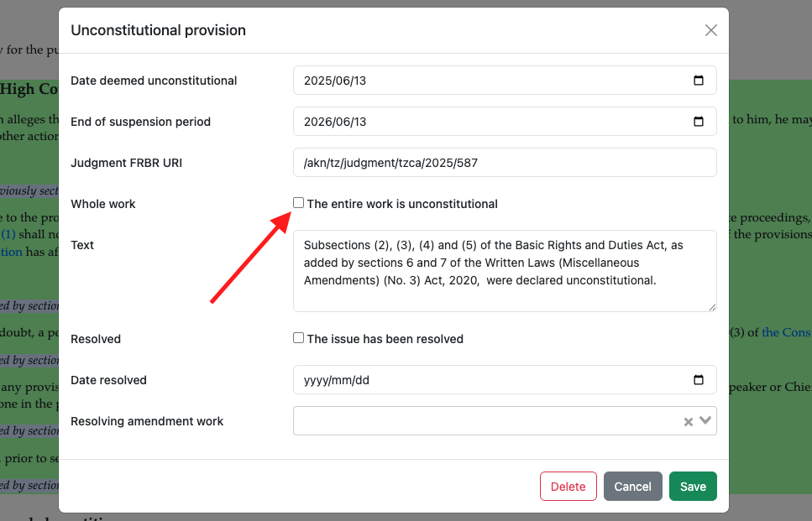Image resolution: width=812 pixels, height=521 pixels.
Task: Grab the Text area resize handle
Action: pos(712,308)
